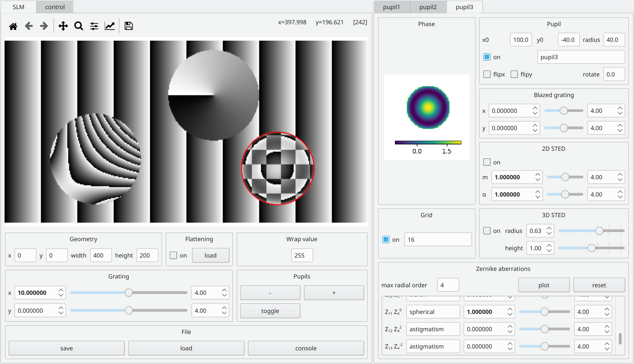Switch to the pupil1 tab

pyautogui.click(x=391, y=7)
